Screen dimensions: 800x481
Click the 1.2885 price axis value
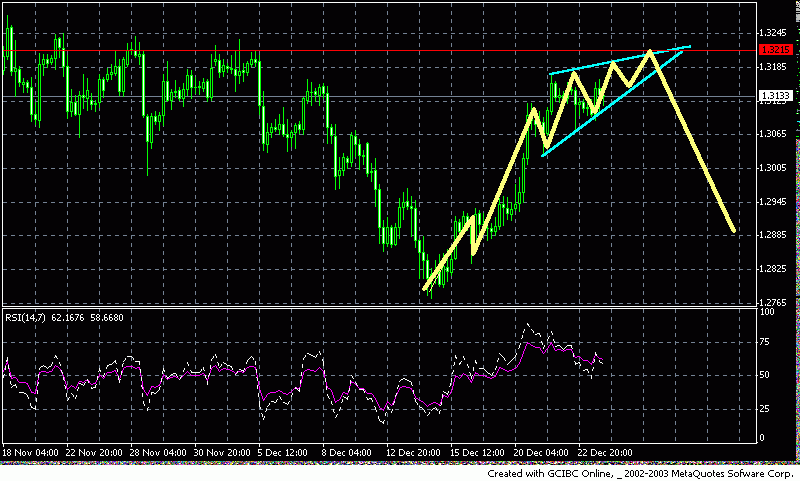click(x=774, y=235)
